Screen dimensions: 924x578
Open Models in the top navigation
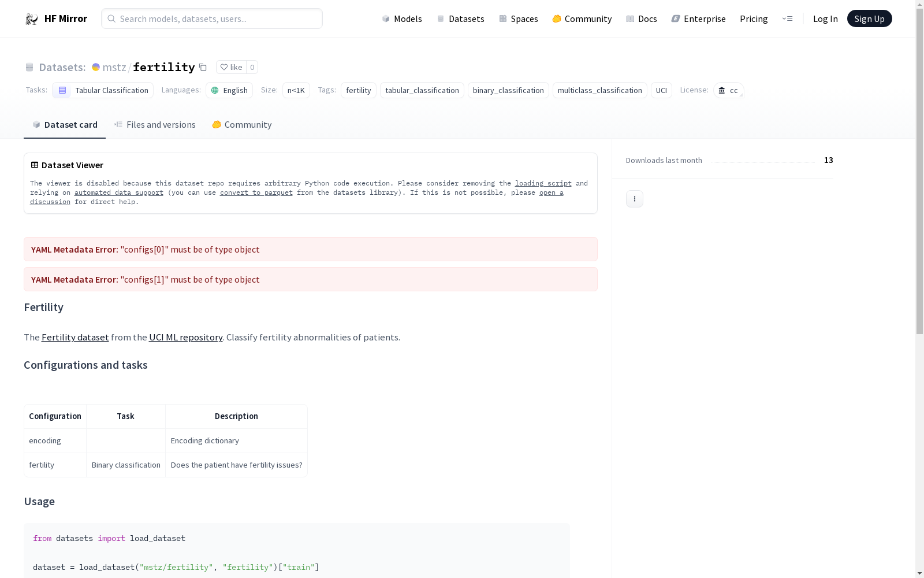click(x=402, y=18)
